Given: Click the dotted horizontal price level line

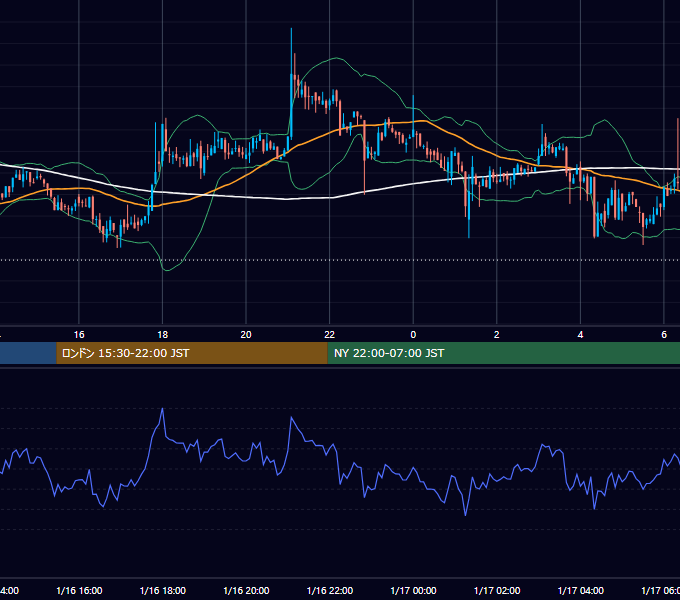Looking at the screenshot, I should click(340, 260).
